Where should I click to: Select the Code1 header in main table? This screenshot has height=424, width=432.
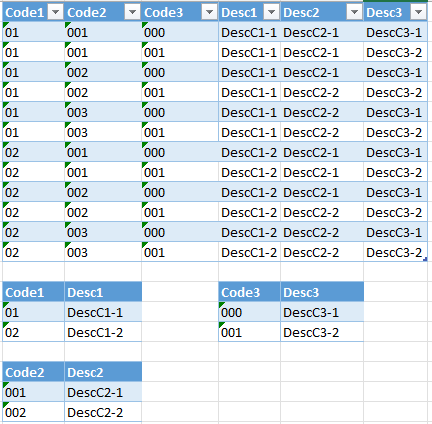[25, 13]
